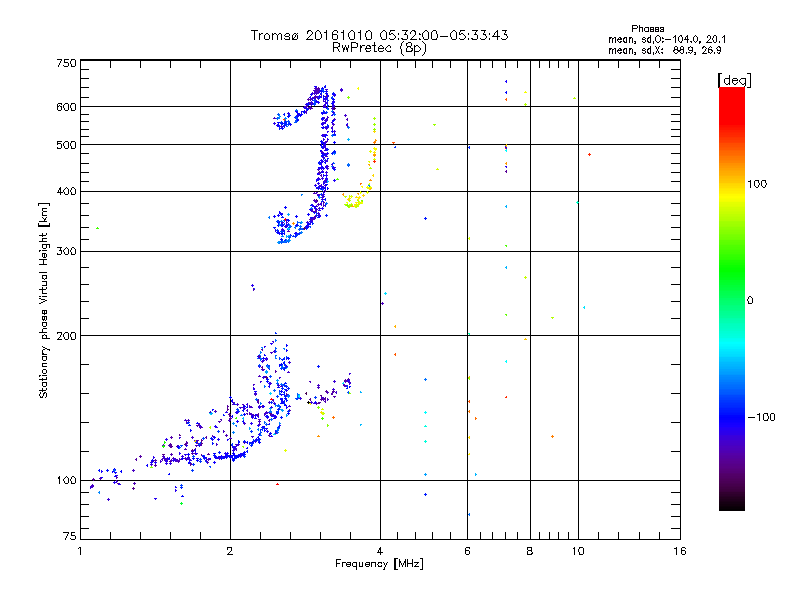Click the y-axis tick label "500"
Screen dimensions: 800x600
[66, 145]
